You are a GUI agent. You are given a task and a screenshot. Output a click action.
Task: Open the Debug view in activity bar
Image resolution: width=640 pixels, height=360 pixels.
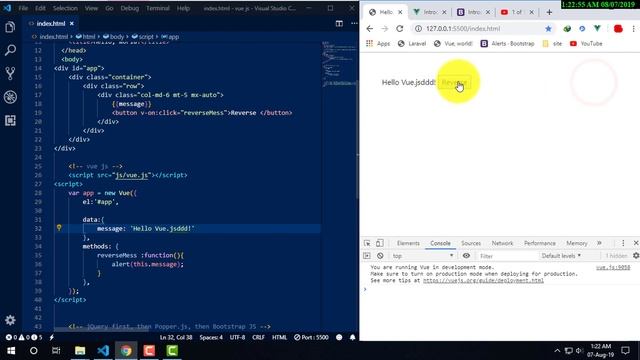point(10,97)
